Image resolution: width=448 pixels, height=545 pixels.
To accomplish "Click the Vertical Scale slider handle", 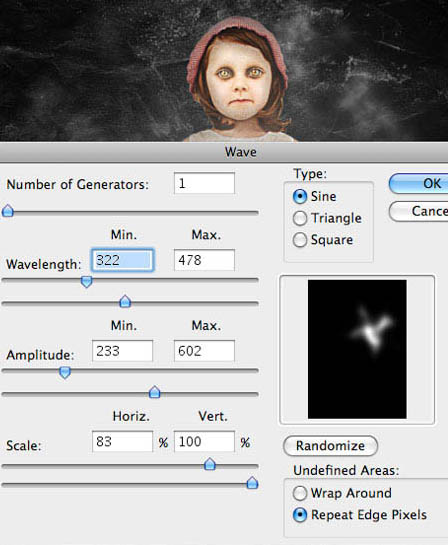I will (x=252, y=482).
